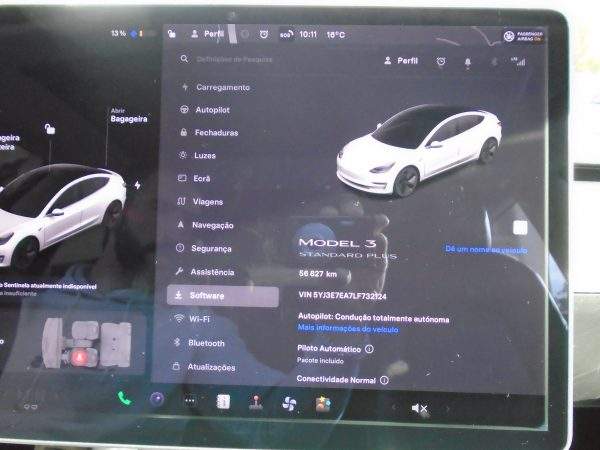Screen dimensions: 600x450
Task: Open the purple dashcam camera app
Action: (x=157, y=399)
